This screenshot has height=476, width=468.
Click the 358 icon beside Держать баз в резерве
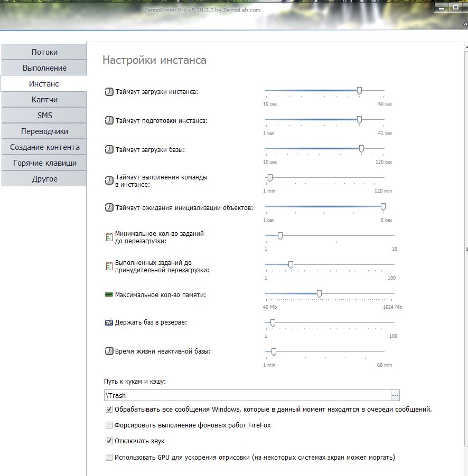[109, 322]
